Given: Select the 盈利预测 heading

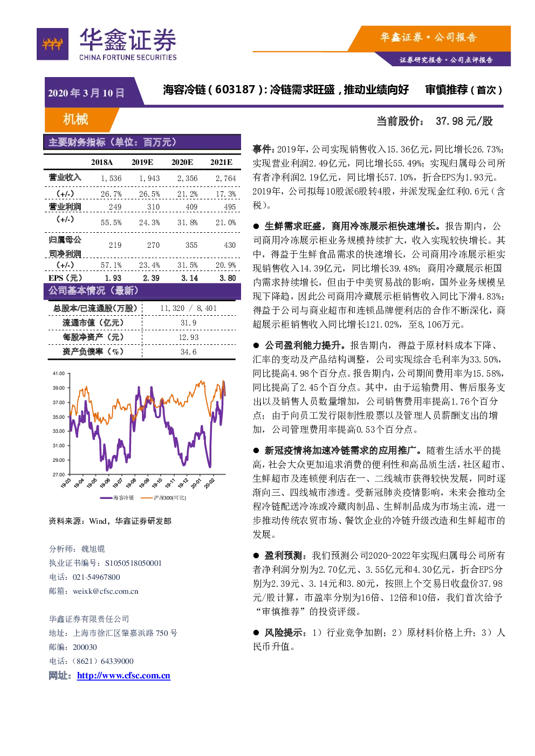Looking at the screenshot, I should [x=285, y=556].
